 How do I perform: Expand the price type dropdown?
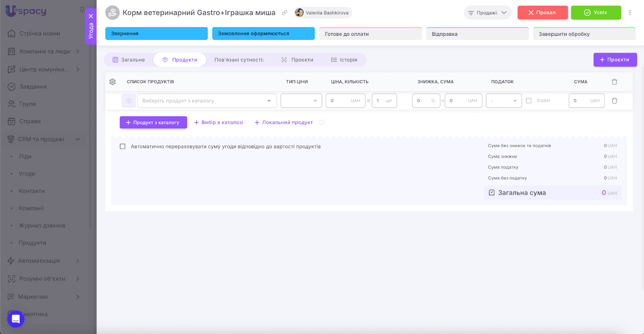tap(301, 101)
